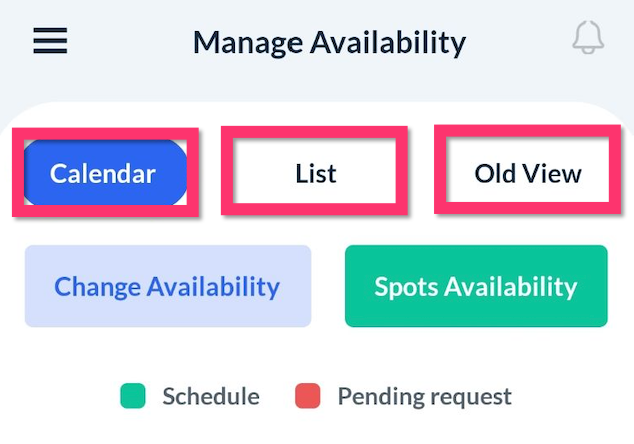Viewport: 634px width, 444px height.
Task: Click the green Schedule color swatch
Action: [x=132, y=396]
